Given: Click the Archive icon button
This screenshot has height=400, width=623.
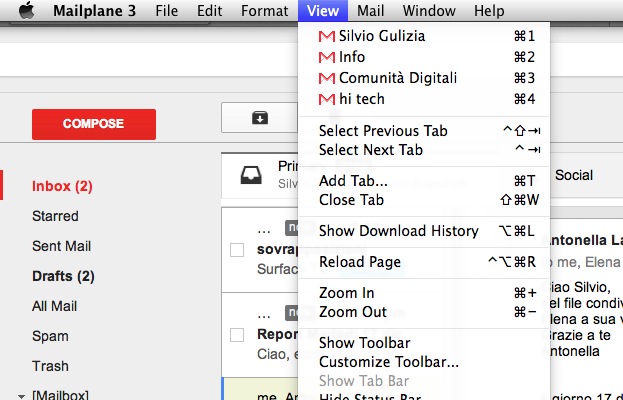Looking at the screenshot, I should tap(259, 118).
